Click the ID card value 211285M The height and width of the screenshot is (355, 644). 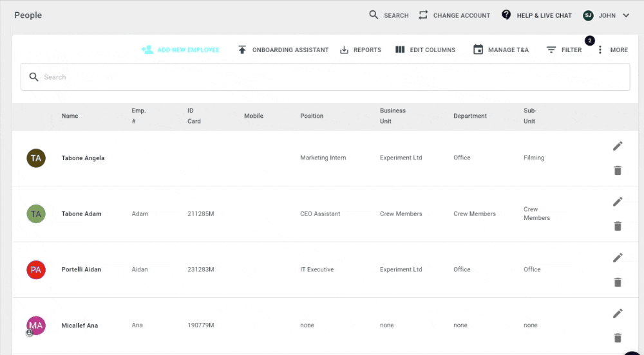tap(201, 214)
